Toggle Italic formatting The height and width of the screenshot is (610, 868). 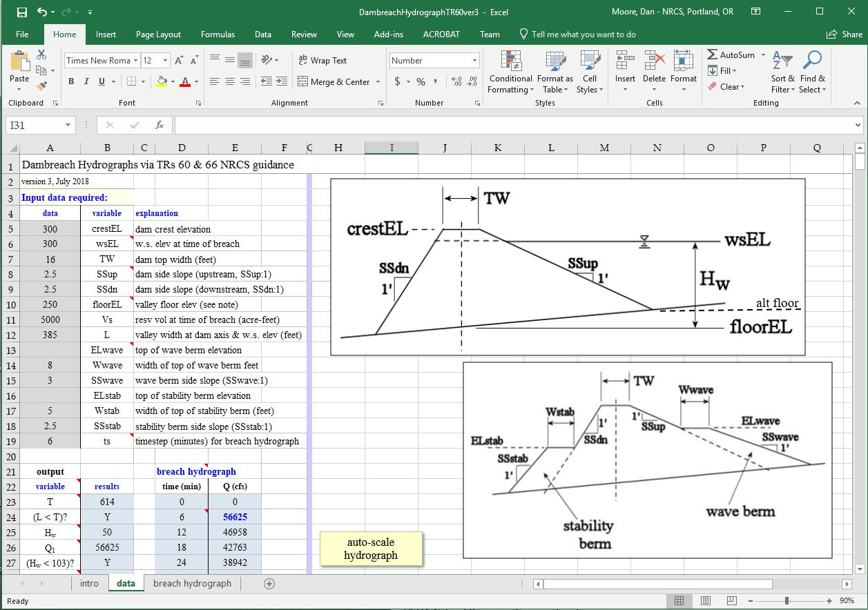86,81
